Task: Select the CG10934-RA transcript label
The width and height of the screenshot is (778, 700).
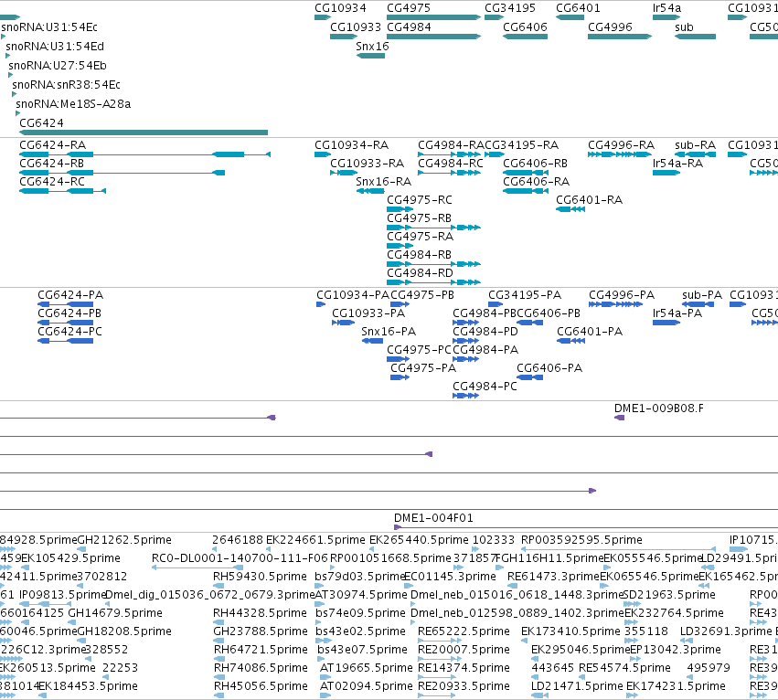Action: pos(351,145)
